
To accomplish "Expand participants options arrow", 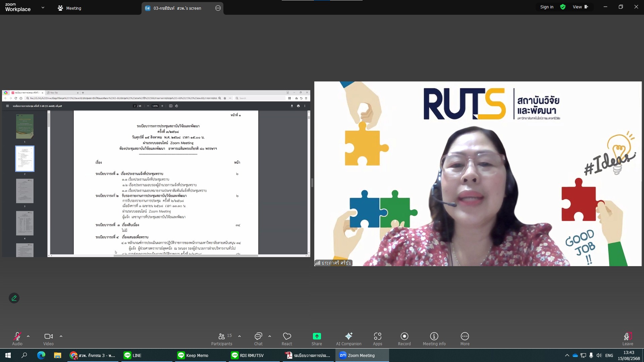I will click(239, 336).
